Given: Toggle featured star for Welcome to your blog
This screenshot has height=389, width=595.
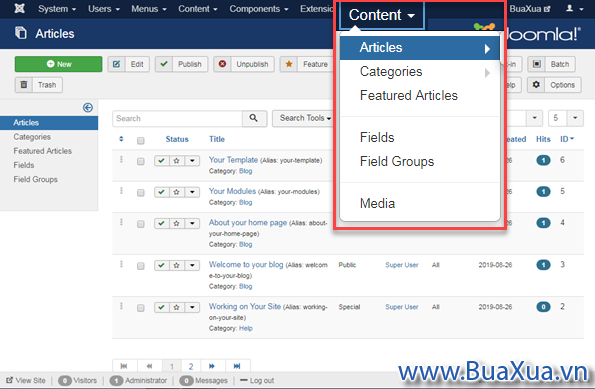Looking at the screenshot, I should (176, 265).
